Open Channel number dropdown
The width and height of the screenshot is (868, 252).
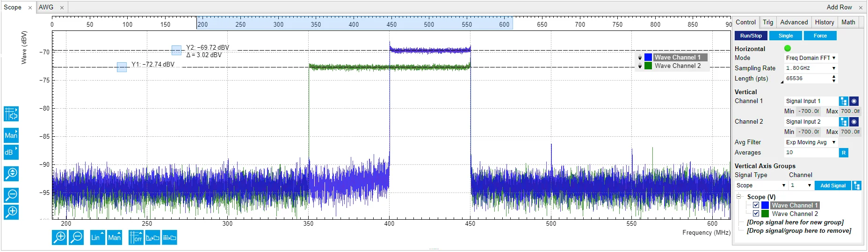pos(801,185)
